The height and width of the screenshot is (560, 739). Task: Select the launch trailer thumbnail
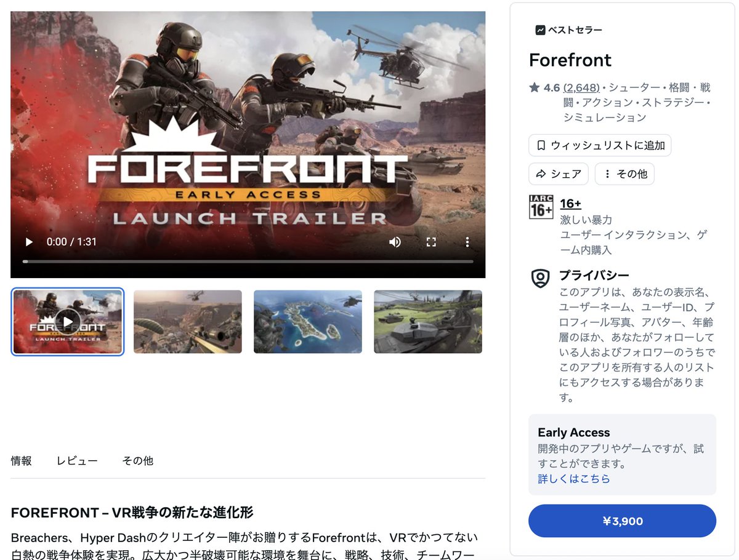tap(68, 322)
